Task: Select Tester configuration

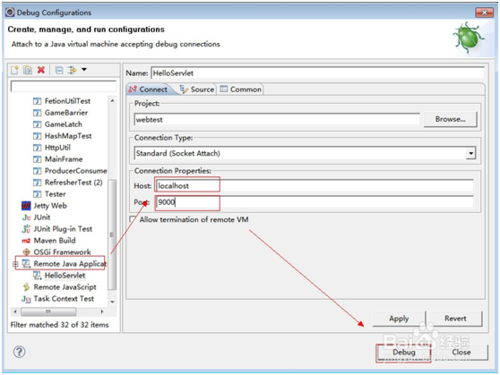Action: pos(55,194)
